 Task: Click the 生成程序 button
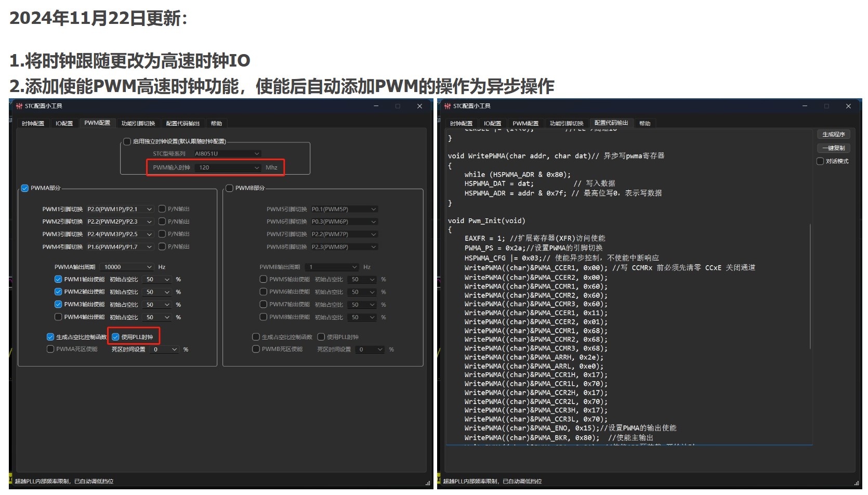[x=833, y=135]
